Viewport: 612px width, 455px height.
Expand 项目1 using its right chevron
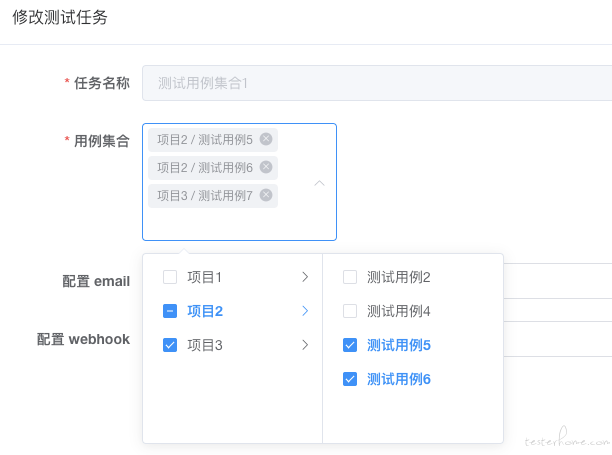305,277
